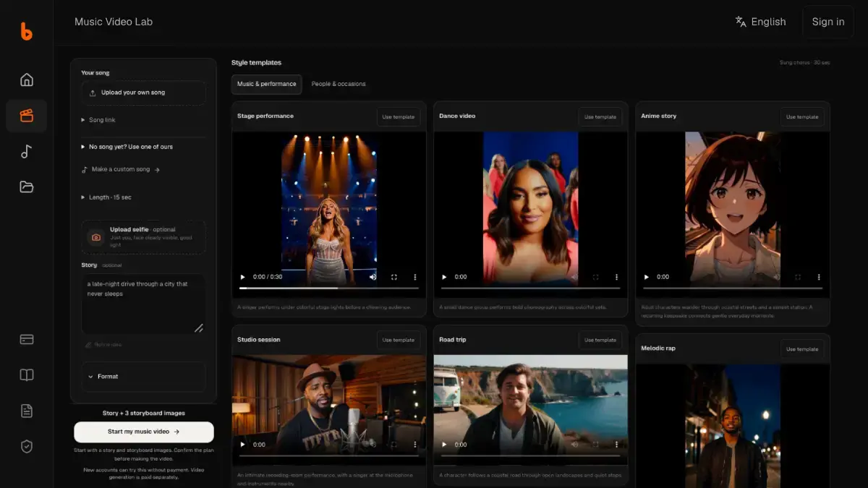Use the Anime story template
Viewport: 868px width, 488px height.
click(x=802, y=117)
